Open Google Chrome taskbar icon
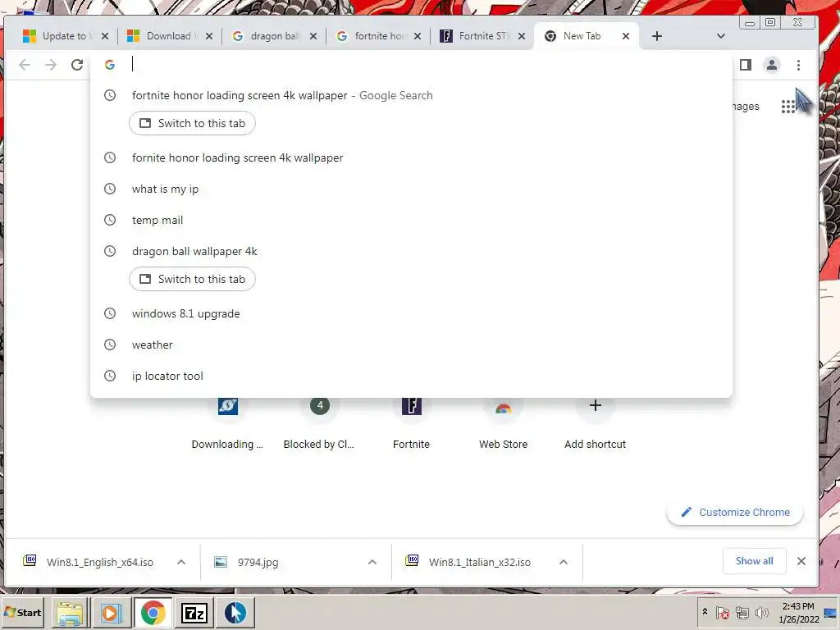840x630 pixels. pos(153,613)
